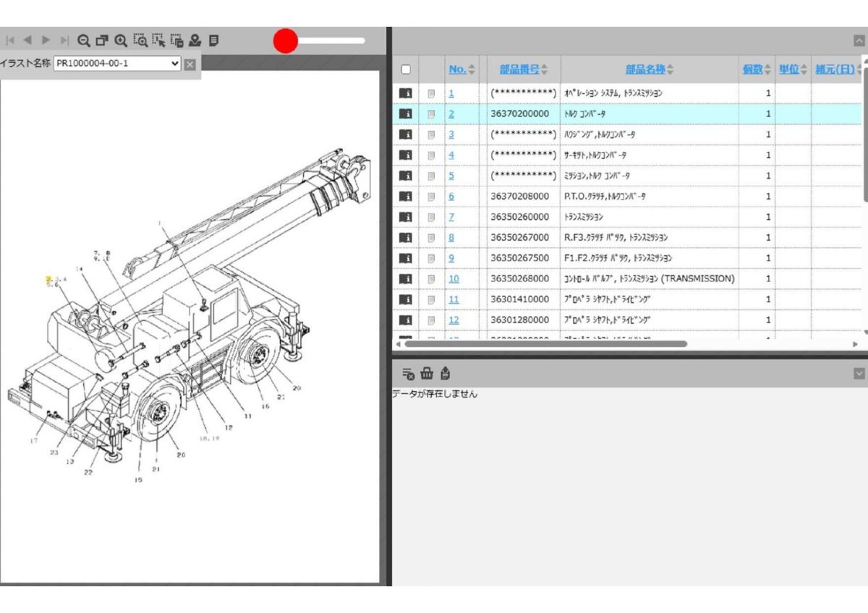
Task: Tick the select-all checkbox in table header
Action: 406,69
